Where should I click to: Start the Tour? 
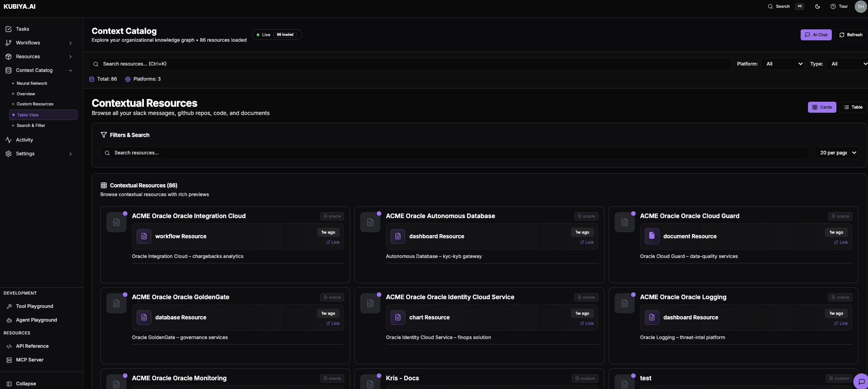tap(839, 6)
